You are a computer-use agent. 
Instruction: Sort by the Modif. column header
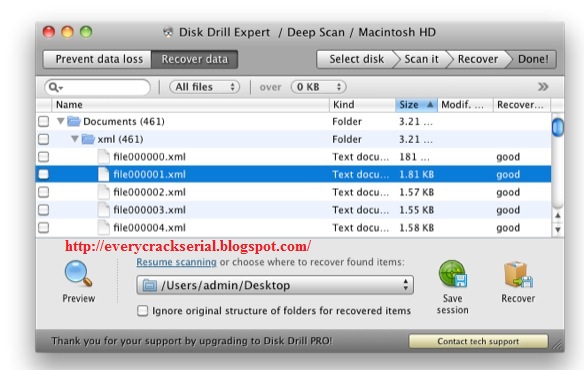[465, 105]
